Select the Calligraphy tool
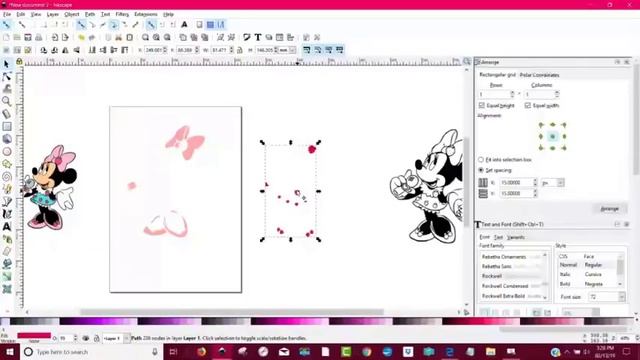The image size is (640, 360). pyautogui.click(x=7, y=214)
